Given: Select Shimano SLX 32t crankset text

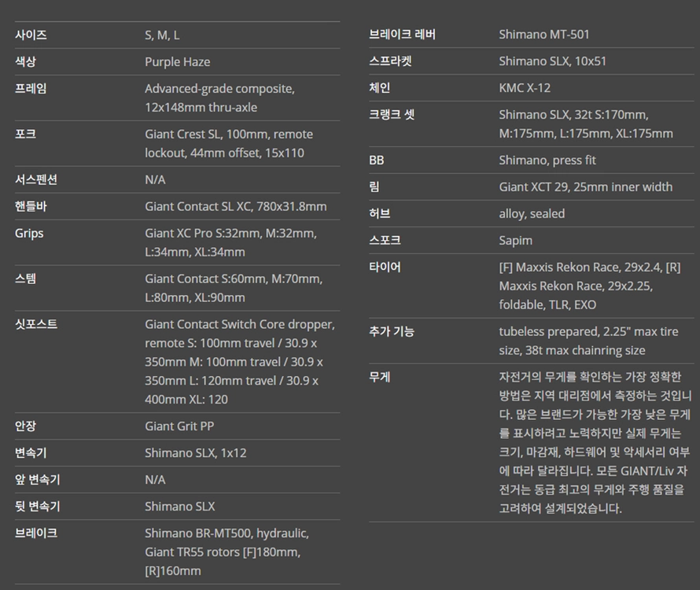Looking at the screenshot, I should click(586, 124).
